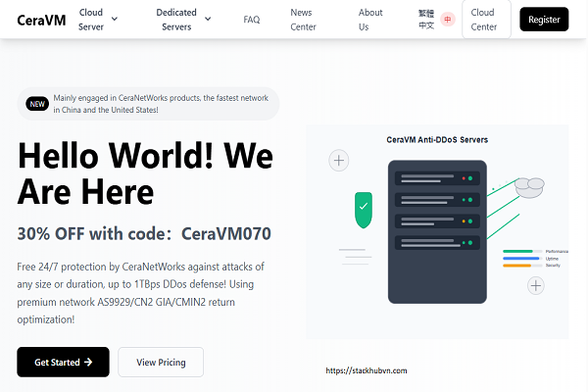This screenshot has width=588, height=392.
Task: Click the Get Started button
Action: coord(63,362)
